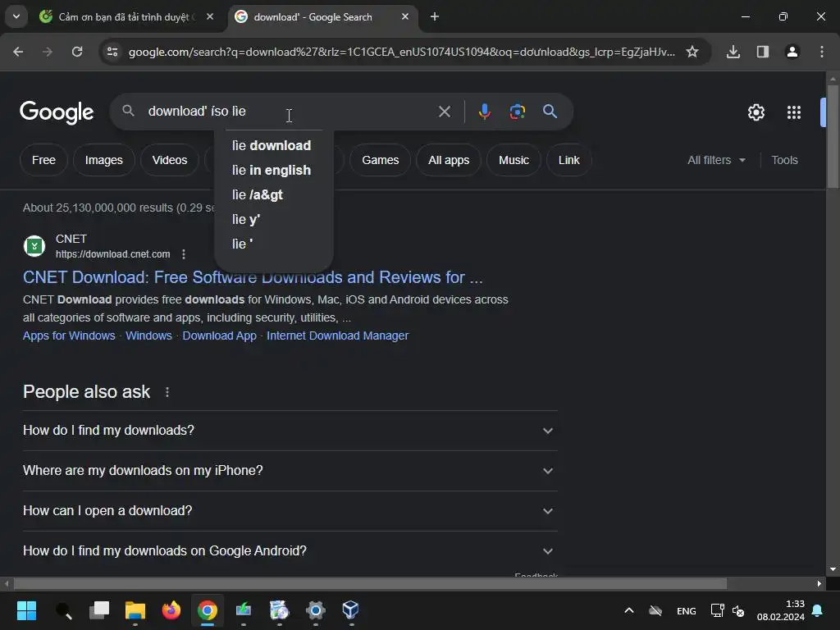840x630 pixels.
Task: Open Chrome downloads icon
Action: tap(733, 52)
